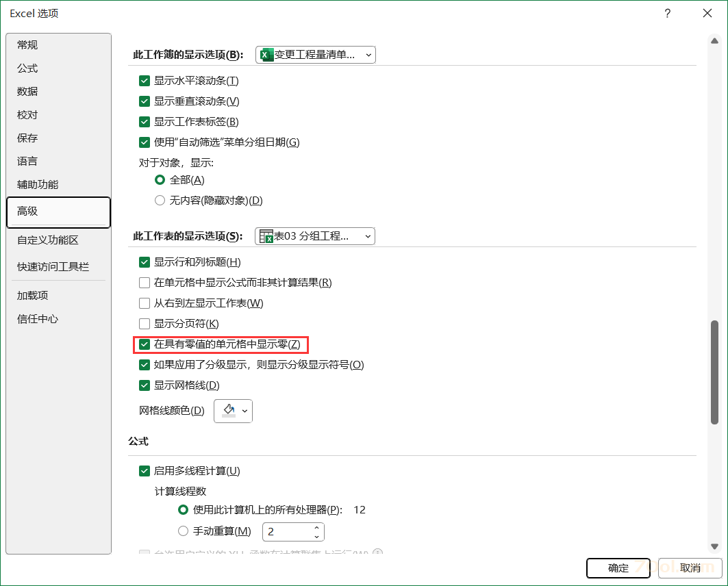Select the 手动重算 radio button
Image resolution: width=728 pixels, height=586 pixels.
click(x=183, y=531)
